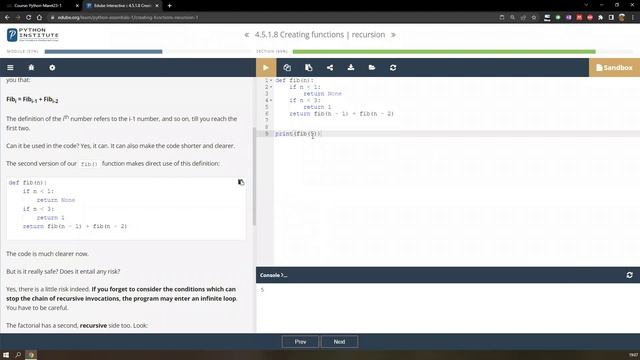Open the hamburger menu in lesson toolbar
The image size is (640, 360).
coord(10,68)
